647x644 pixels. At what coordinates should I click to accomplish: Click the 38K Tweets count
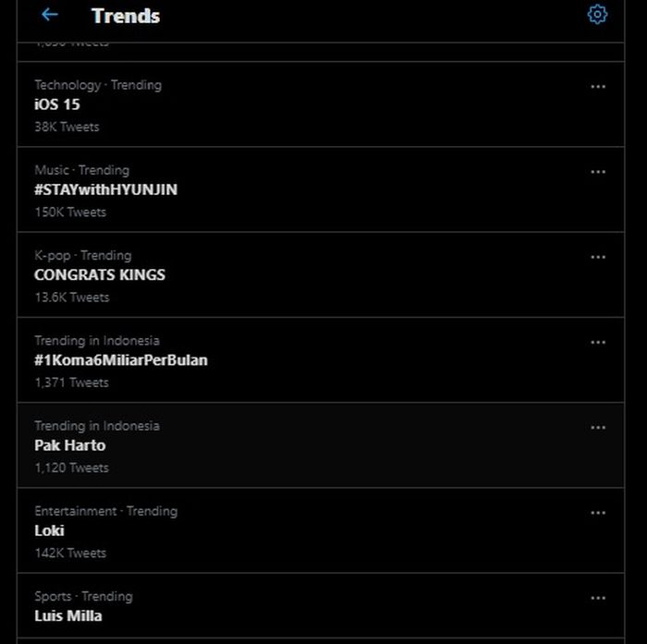(67, 127)
